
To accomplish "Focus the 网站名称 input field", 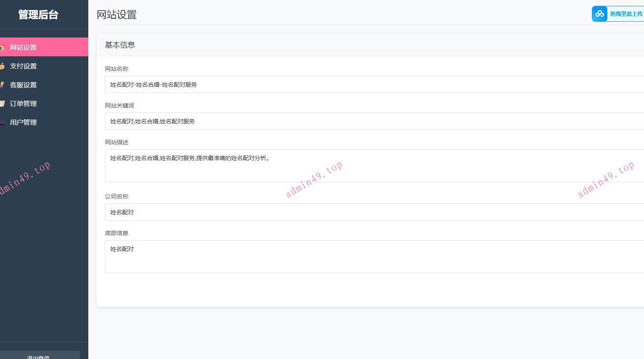I will pyautogui.click(x=374, y=85).
